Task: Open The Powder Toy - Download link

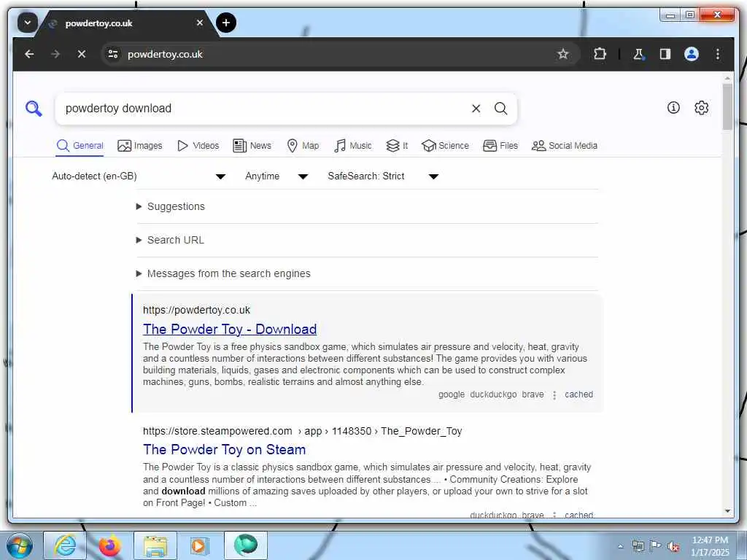Action: coord(230,329)
